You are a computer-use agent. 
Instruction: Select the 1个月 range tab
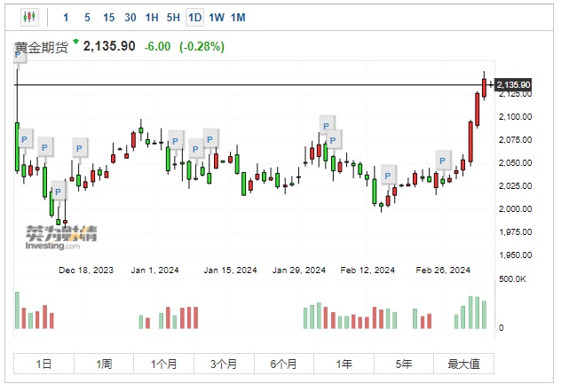164,365
